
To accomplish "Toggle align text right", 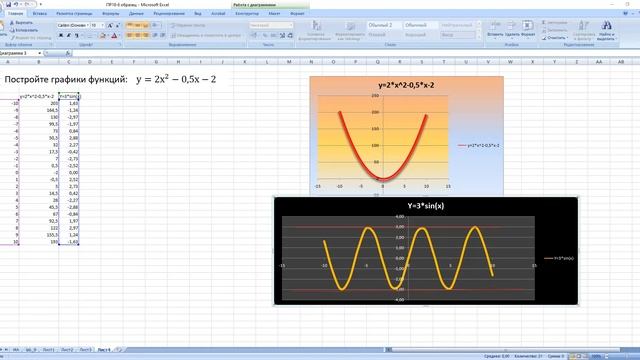I will pos(146,36).
